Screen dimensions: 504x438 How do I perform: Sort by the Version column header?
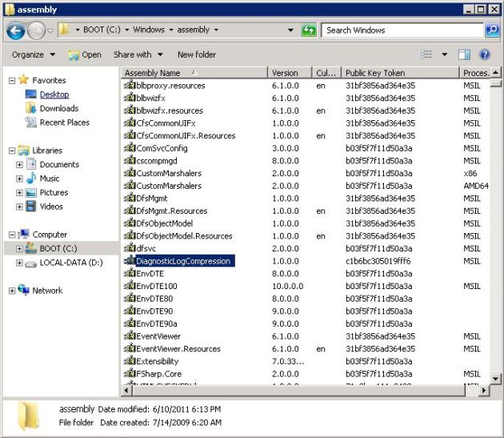(285, 73)
